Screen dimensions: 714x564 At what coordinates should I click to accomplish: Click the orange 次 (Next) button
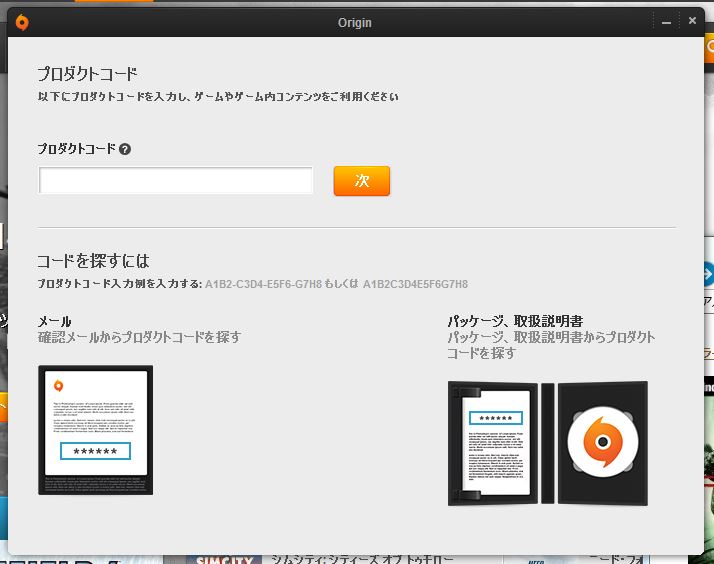click(362, 181)
